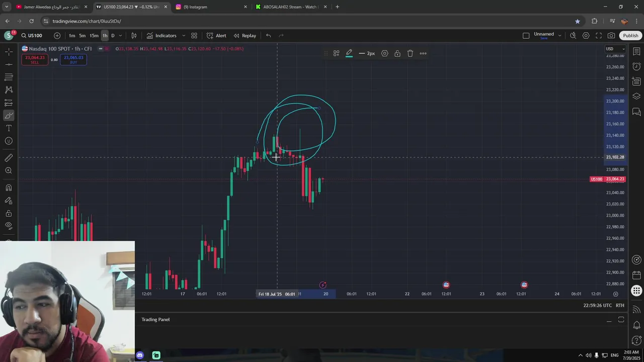Undo the last chart action
The image size is (644, 362).
[x=268, y=36]
